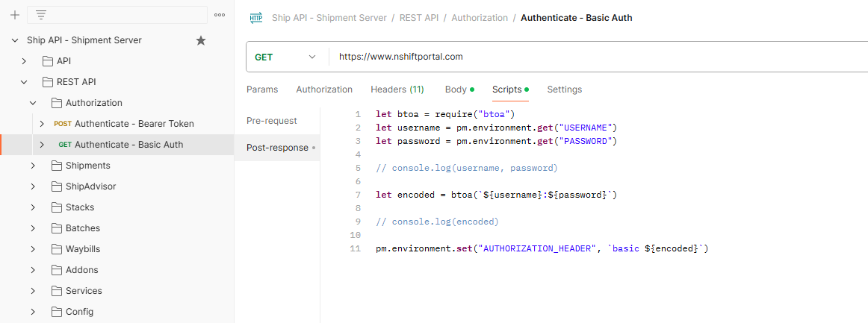Collapse the Authorization folder chevron

point(33,103)
